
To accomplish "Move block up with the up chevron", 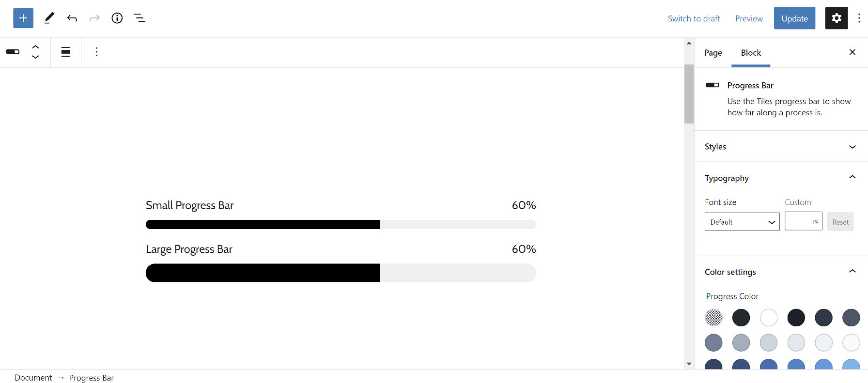I will pos(35,46).
